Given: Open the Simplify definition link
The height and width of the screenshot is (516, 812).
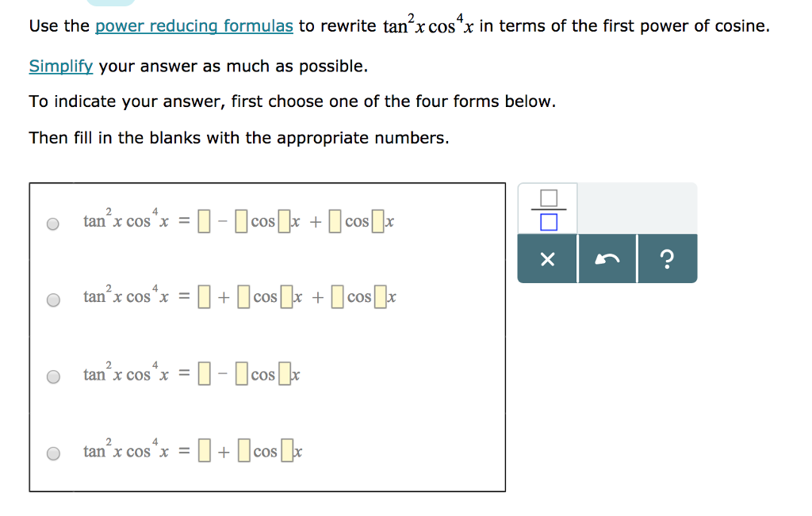Looking at the screenshot, I should click(60, 67).
